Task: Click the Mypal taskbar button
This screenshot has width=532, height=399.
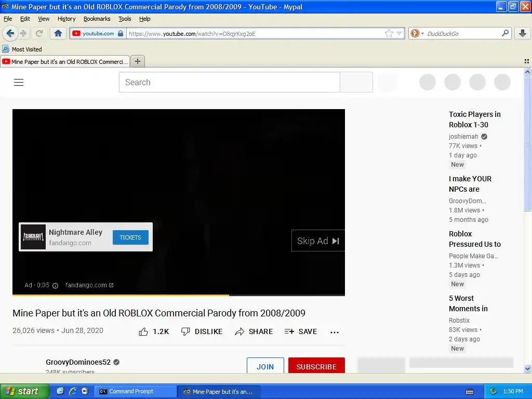Action: (x=219, y=392)
